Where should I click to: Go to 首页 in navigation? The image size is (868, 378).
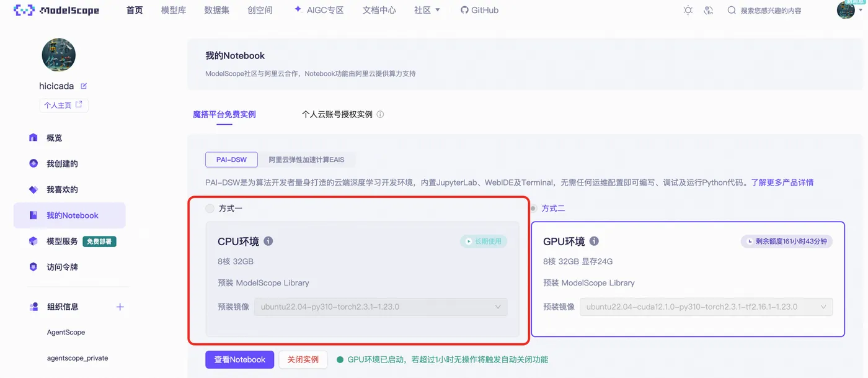pos(135,10)
